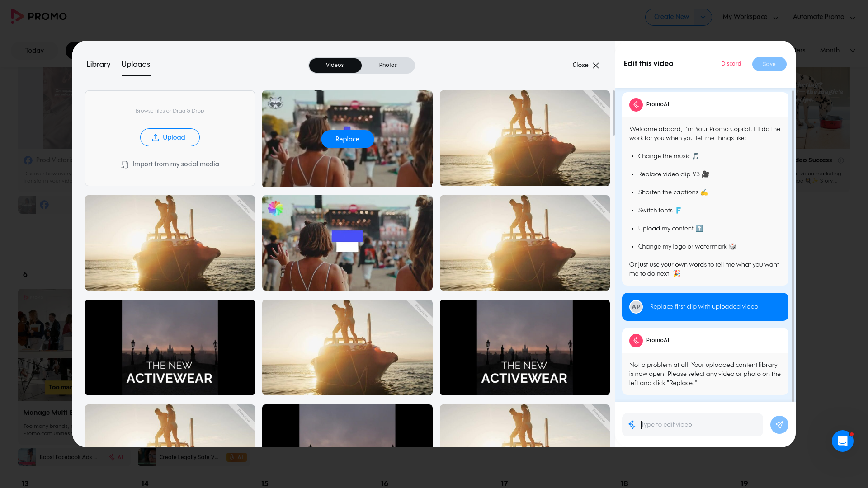This screenshot has height=488, width=868.
Task: Click the AP user avatar icon
Action: 636,307
